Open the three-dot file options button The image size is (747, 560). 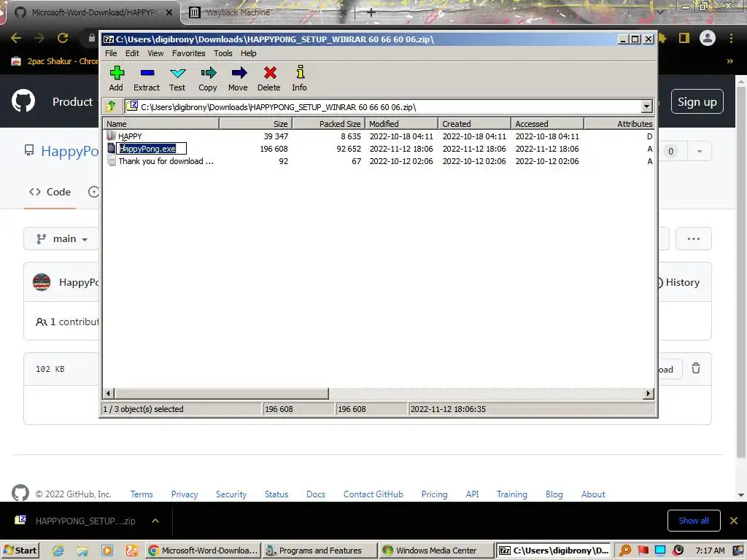point(694,238)
